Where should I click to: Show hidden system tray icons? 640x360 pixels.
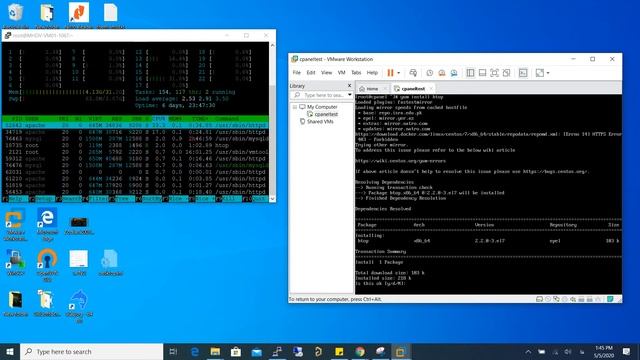click(x=528, y=351)
